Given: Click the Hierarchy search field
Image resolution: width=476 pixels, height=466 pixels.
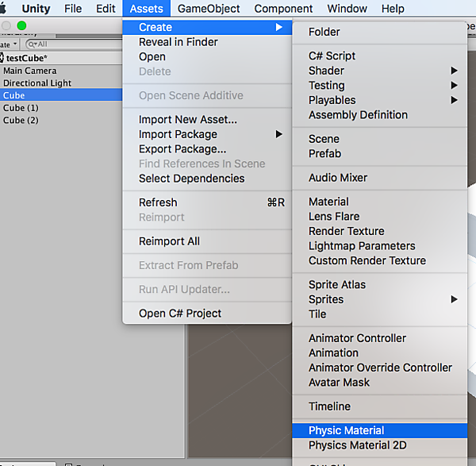Looking at the screenshot, I should click(74, 44).
